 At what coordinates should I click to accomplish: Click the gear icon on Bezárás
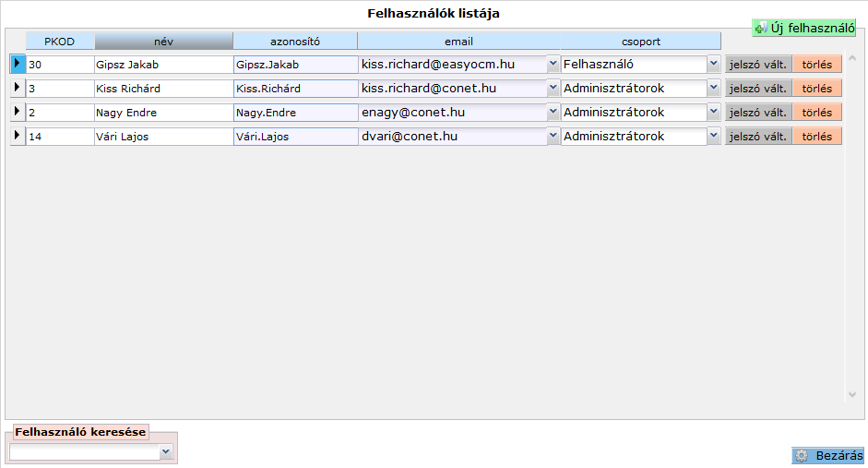click(802, 456)
